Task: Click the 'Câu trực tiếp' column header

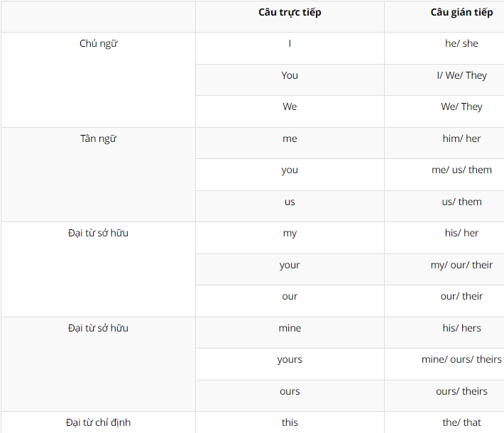Action: 290,13
